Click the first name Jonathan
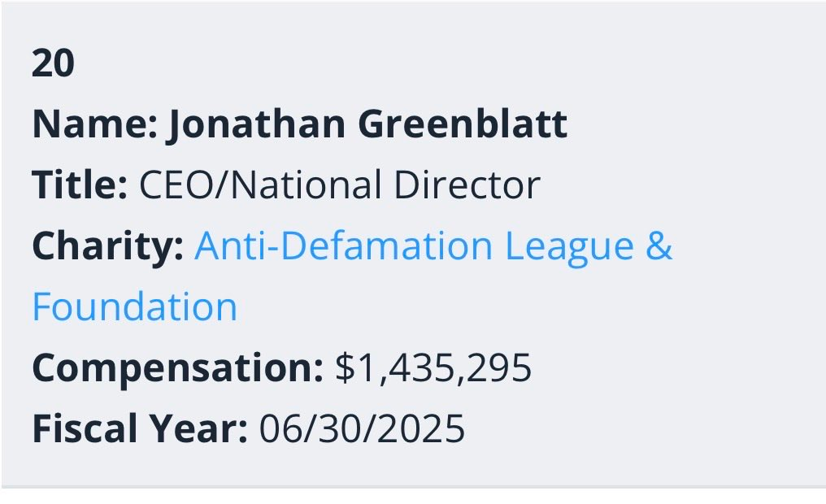Viewport: 826px width, 504px height. [256, 124]
